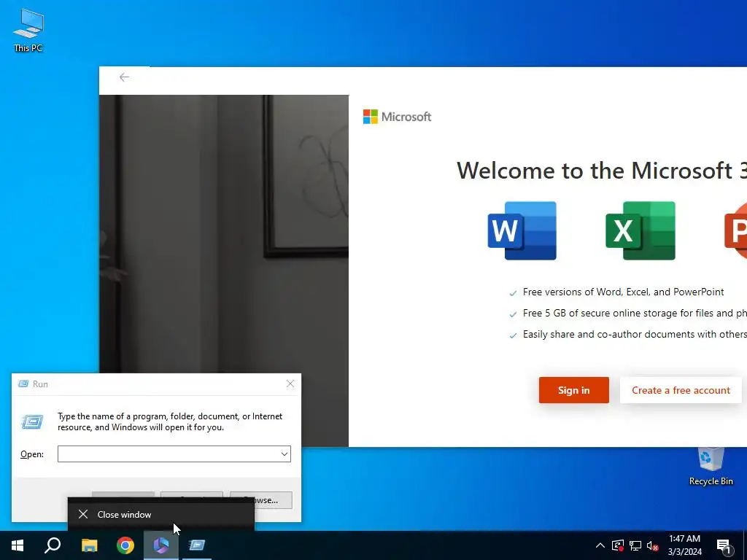Screen dimensions: 747x560
Task: Click the security alert tray icon
Action: (617, 545)
